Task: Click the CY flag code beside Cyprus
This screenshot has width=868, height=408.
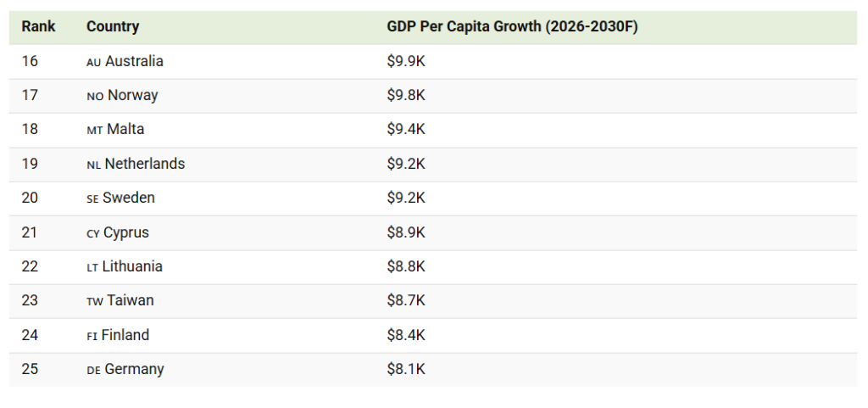Action: (x=93, y=233)
